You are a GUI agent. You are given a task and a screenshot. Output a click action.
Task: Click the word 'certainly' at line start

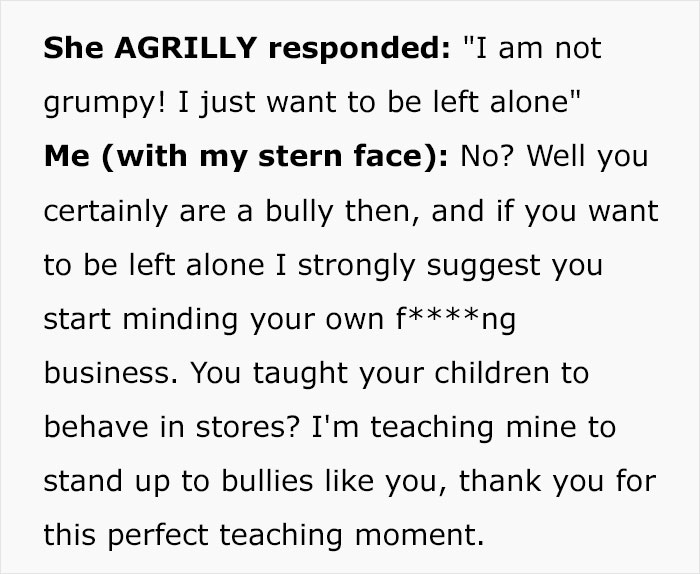click(x=106, y=212)
